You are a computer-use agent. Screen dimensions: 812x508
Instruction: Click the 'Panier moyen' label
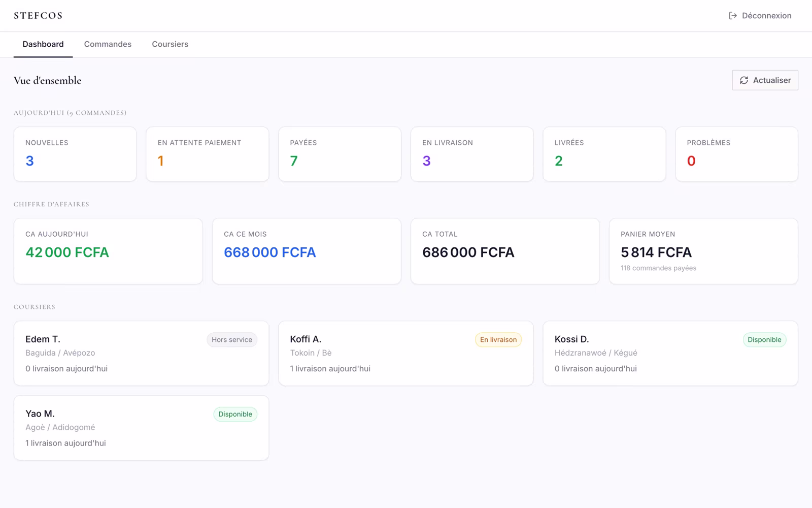(x=648, y=234)
